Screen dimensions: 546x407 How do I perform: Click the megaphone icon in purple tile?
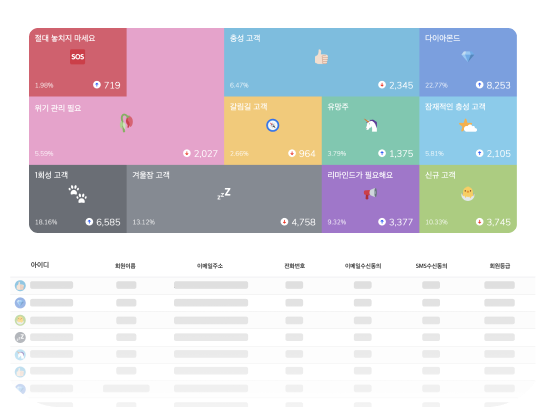(370, 193)
